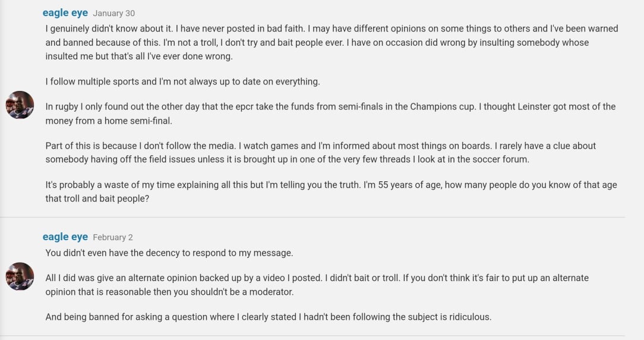Screen dimensions: 644x340
Task: Click the paragraph starting 'It's probably a waste'
Action: pos(331,191)
